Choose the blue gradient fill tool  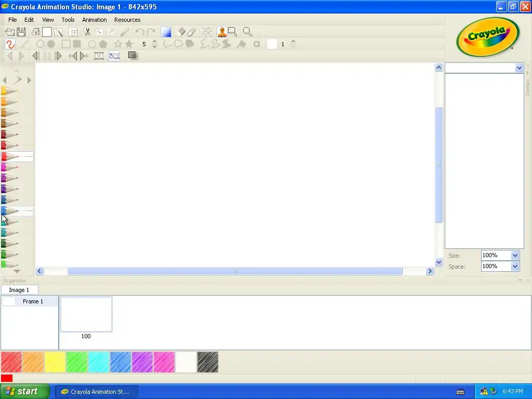[x=166, y=32]
